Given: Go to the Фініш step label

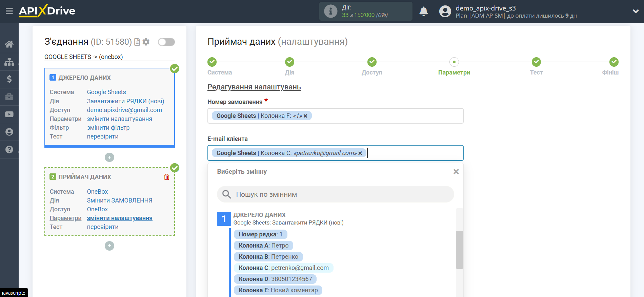Looking at the screenshot, I should pos(610,72).
